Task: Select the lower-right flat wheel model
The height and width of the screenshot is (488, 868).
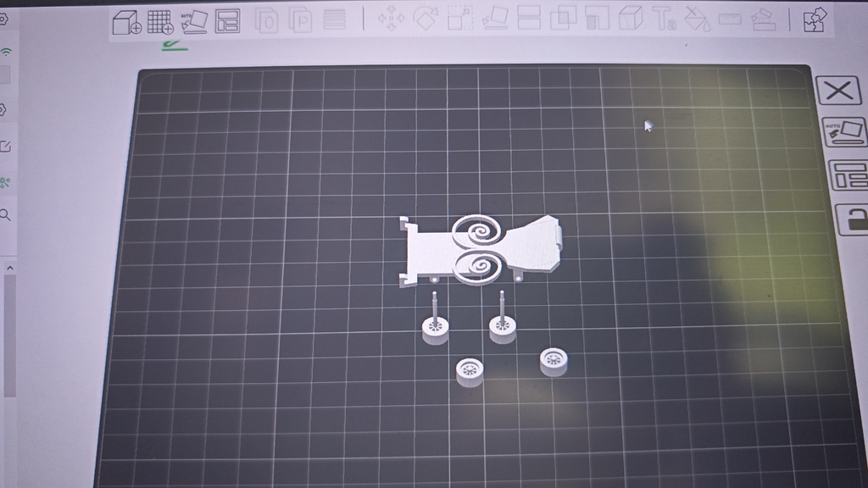Action: click(554, 362)
